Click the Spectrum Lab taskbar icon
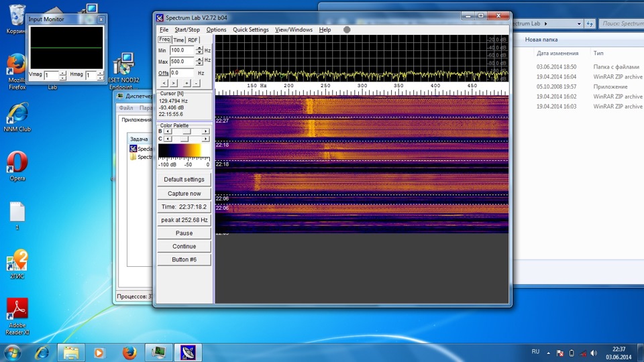The height and width of the screenshot is (362, 644). tap(188, 352)
